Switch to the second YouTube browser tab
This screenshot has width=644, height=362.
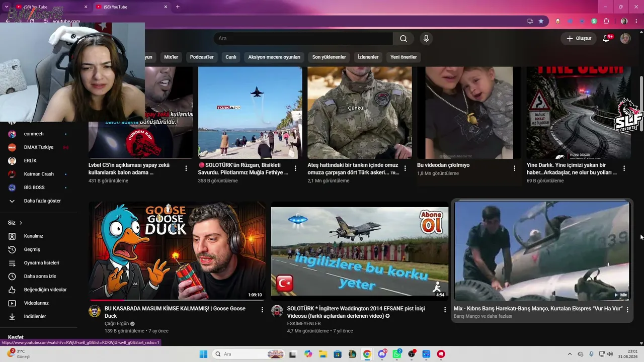pyautogui.click(x=132, y=7)
